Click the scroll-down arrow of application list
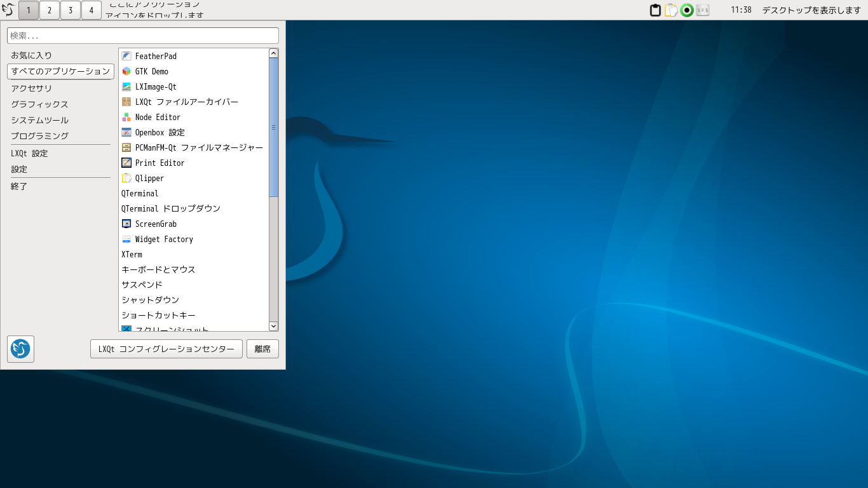Viewport: 868px width, 488px height. tap(274, 326)
